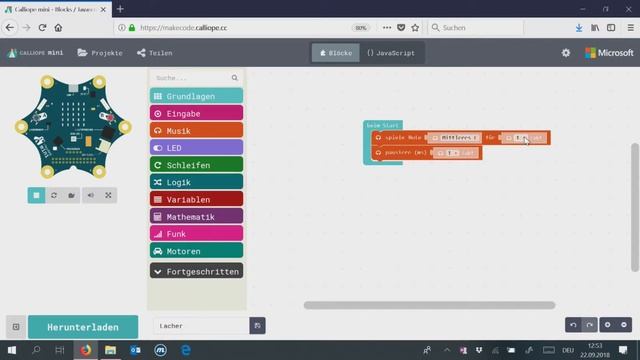Bookmark this page with star icon
This screenshot has height=360, width=640.
coord(415,28)
